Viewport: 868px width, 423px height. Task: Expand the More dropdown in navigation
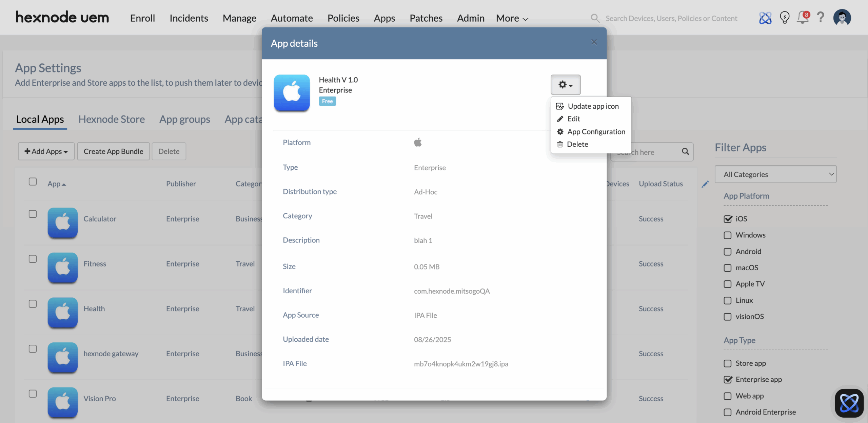pos(512,18)
